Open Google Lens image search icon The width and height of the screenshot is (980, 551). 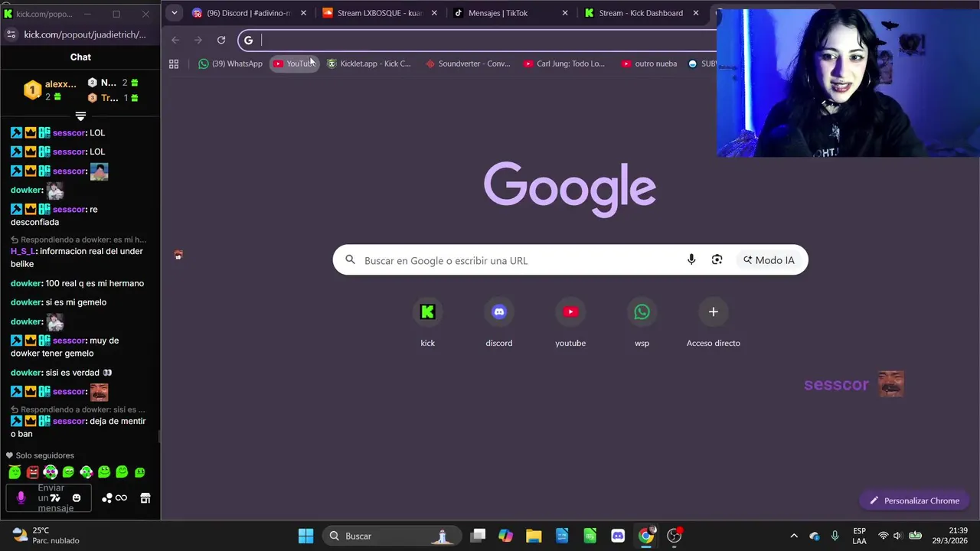click(717, 260)
